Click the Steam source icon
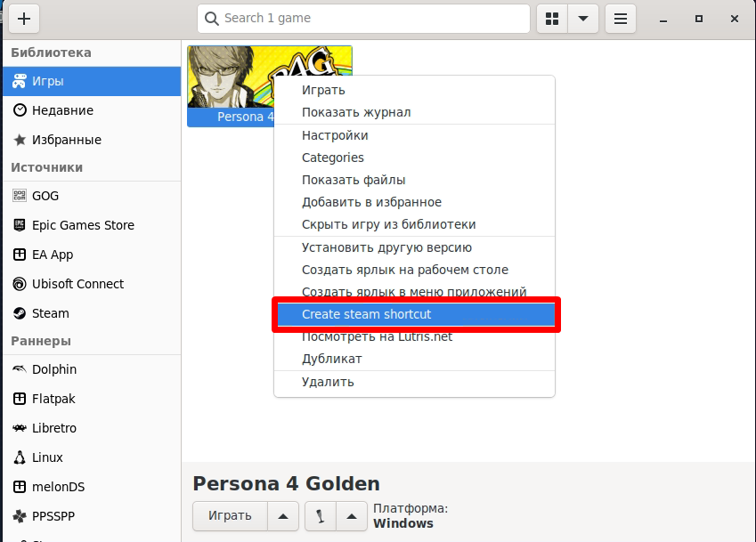This screenshot has height=542, width=756. tap(20, 313)
